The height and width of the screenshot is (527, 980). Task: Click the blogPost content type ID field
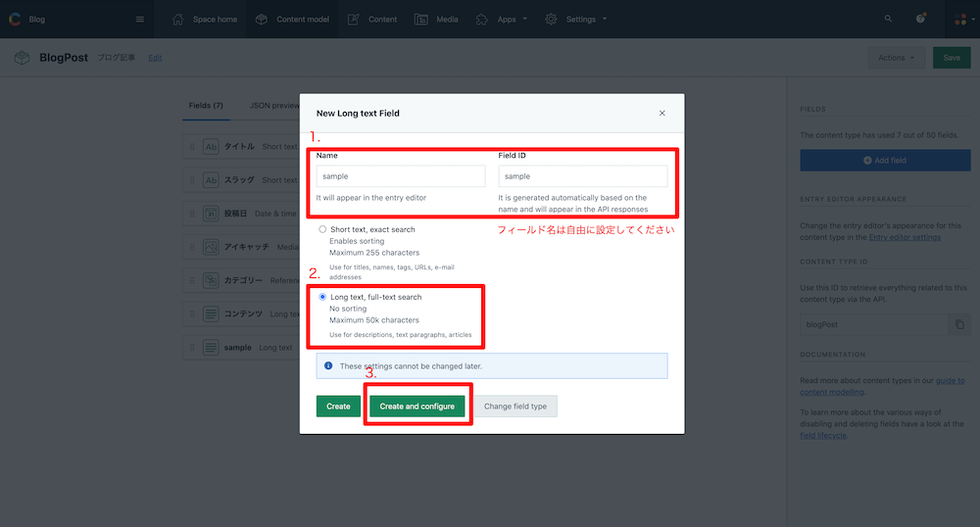[x=874, y=324]
